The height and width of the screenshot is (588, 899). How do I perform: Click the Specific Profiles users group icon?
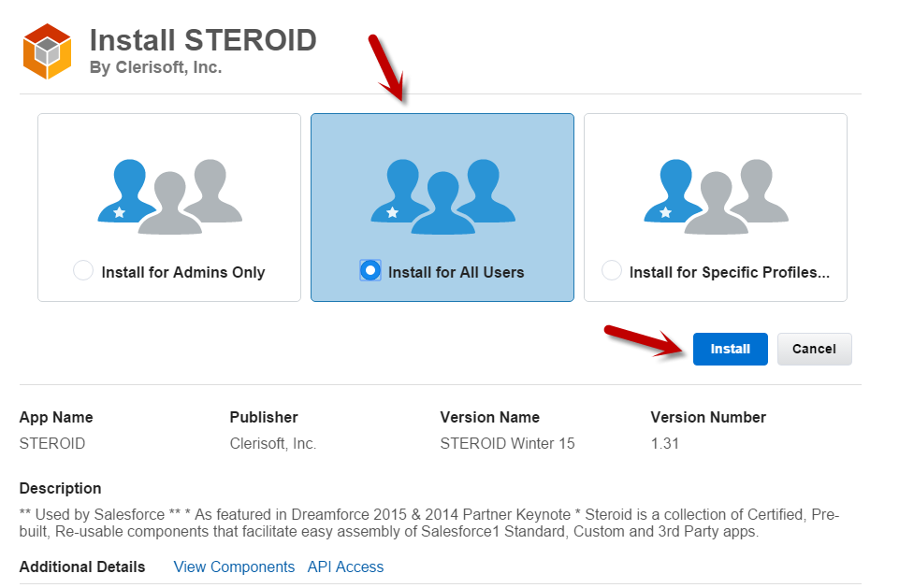click(716, 196)
